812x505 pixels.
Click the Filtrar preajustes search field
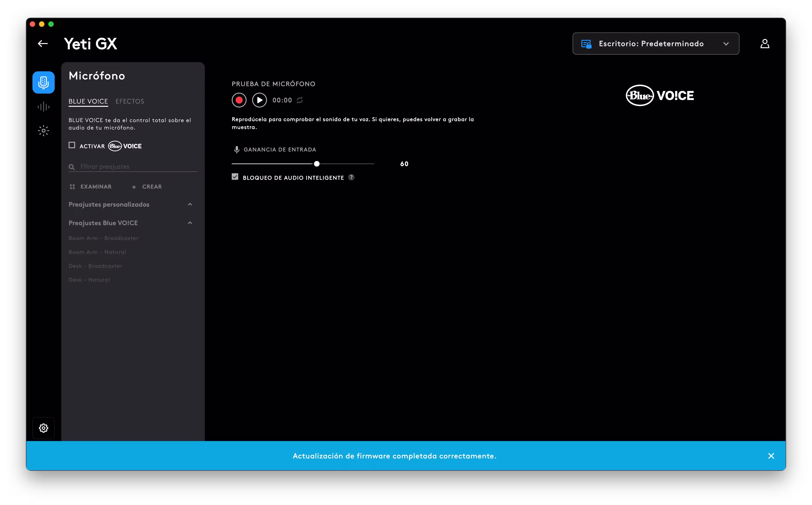133,167
